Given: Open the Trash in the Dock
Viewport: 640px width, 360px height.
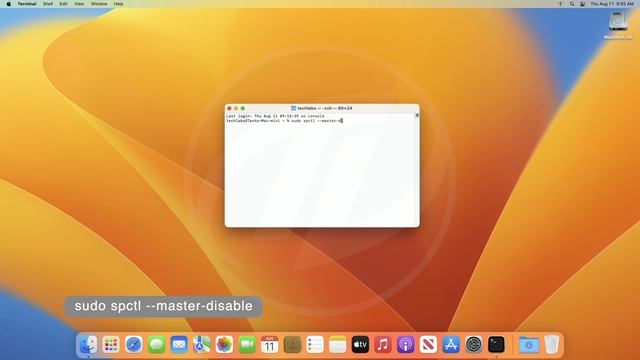Looking at the screenshot, I should coord(551,345).
